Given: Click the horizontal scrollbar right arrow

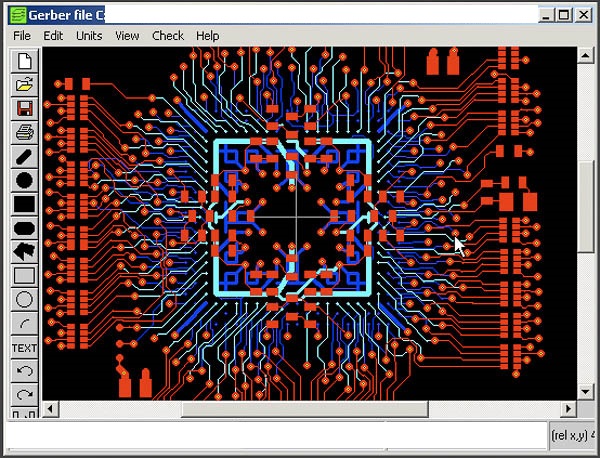Looking at the screenshot, I should click(x=568, y=409).
